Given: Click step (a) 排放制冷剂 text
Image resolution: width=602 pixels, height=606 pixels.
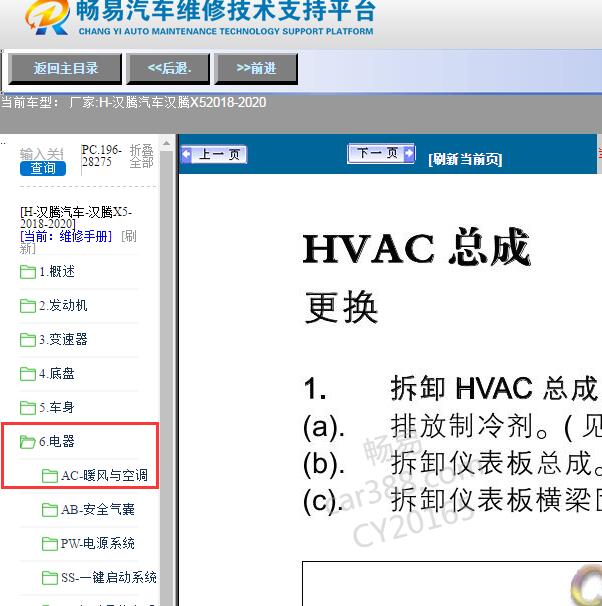Looking at the screenshot, I should coord(496,426).
